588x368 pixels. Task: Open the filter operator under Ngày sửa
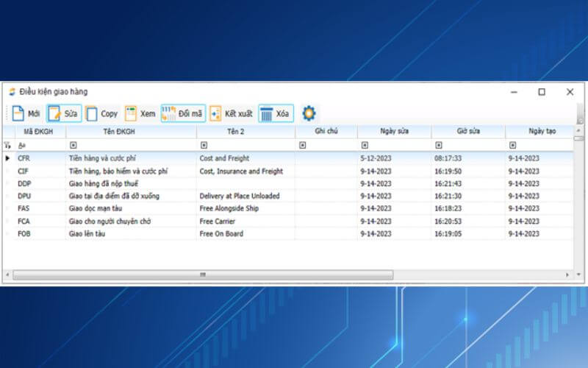tap(365, 146)
